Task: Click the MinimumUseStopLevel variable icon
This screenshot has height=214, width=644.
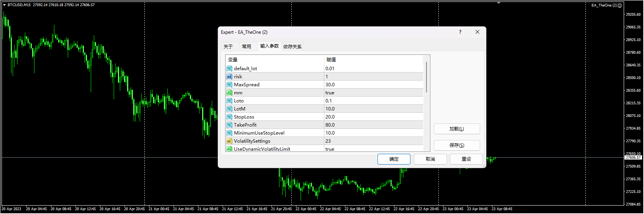Action: tap(229, 133)
